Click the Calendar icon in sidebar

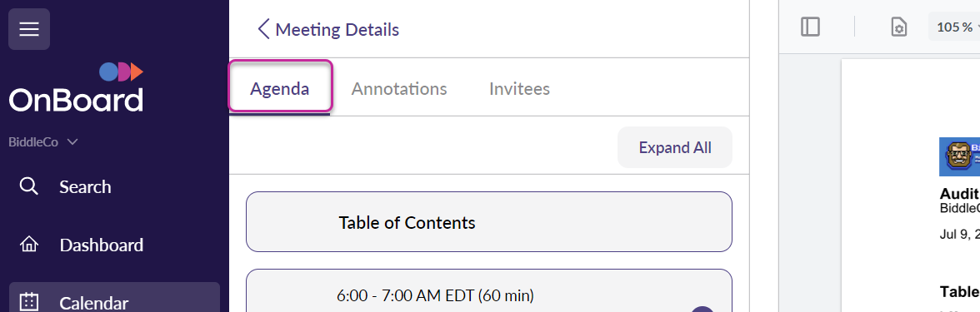coord(28,303)
